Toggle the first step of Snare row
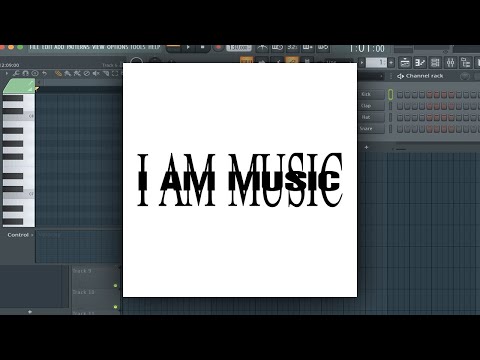 400,129
